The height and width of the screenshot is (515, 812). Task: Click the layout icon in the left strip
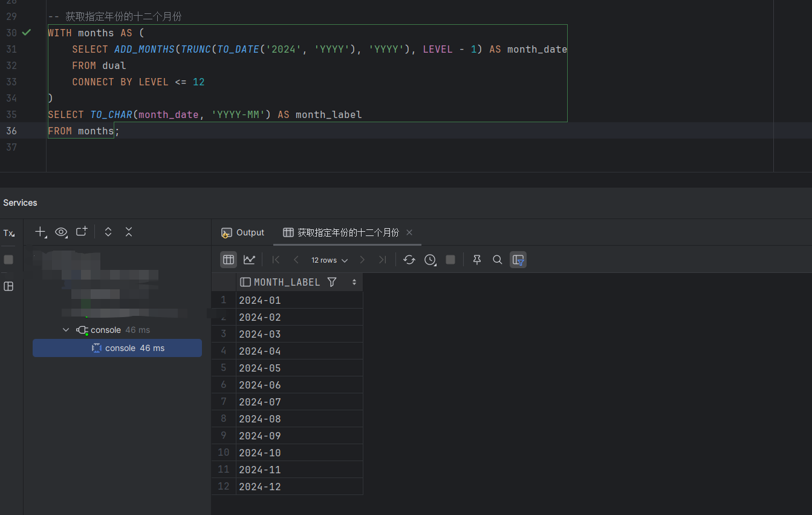pyautogui.click(x=8, y=286)
